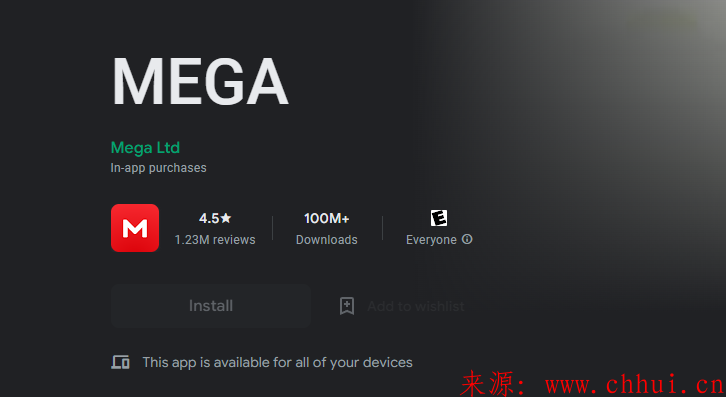
Task: Open the content rating info icon
Action: click(x=467, y=239)
